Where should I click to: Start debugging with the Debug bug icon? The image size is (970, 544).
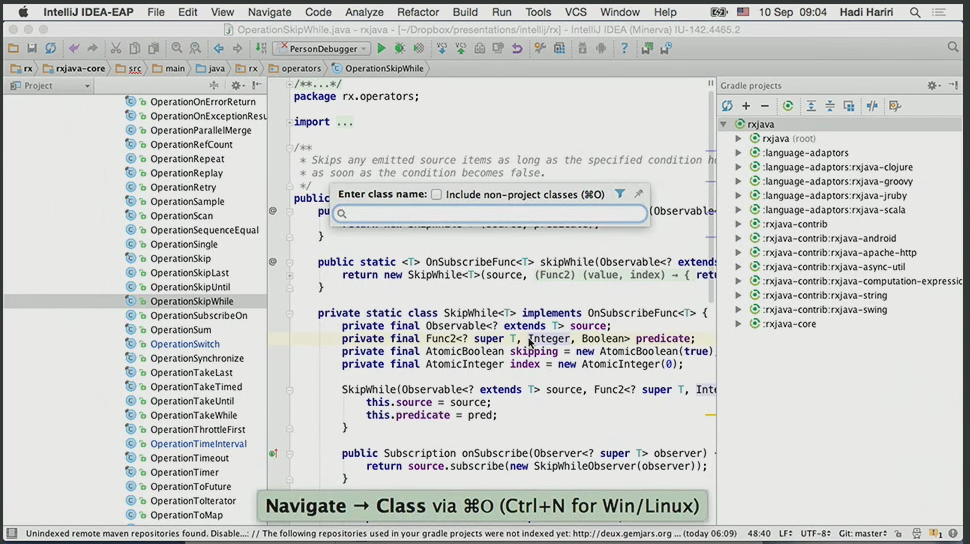point(400,48)
